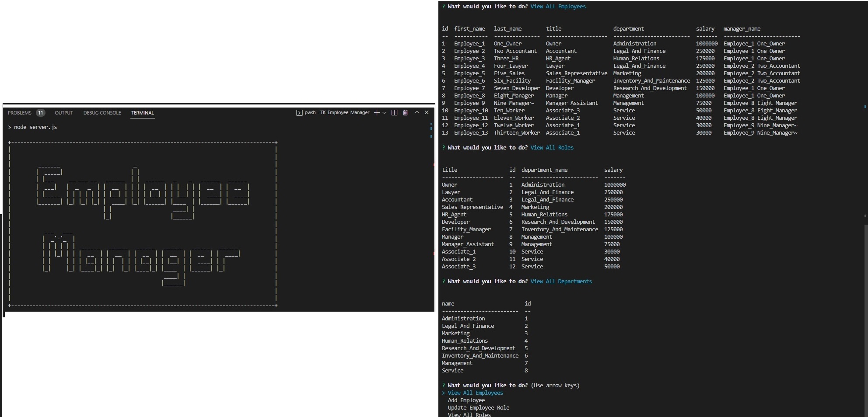This screenshot has height=417, width=868.
Task: Open the DEBUG CONSOLE tab
Action: [x=102, y=113]
